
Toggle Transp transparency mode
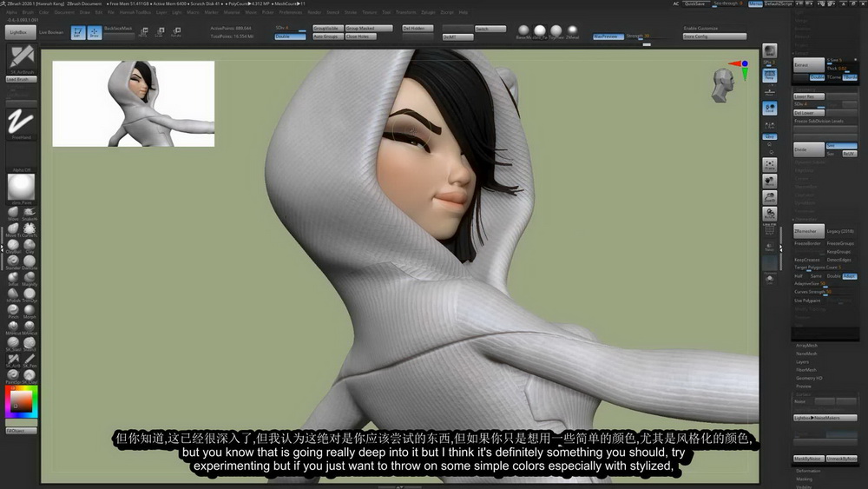coord(769,247)
